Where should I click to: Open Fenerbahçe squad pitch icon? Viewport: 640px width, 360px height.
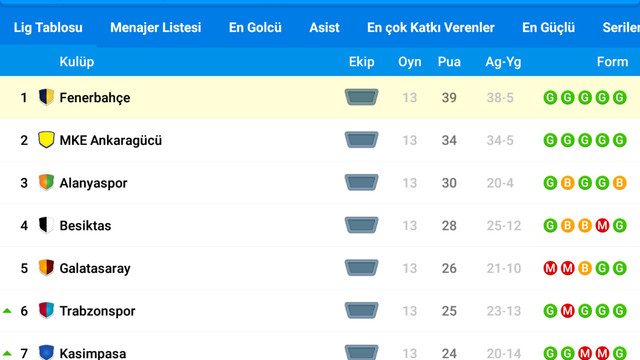click(x=361, y=97)
